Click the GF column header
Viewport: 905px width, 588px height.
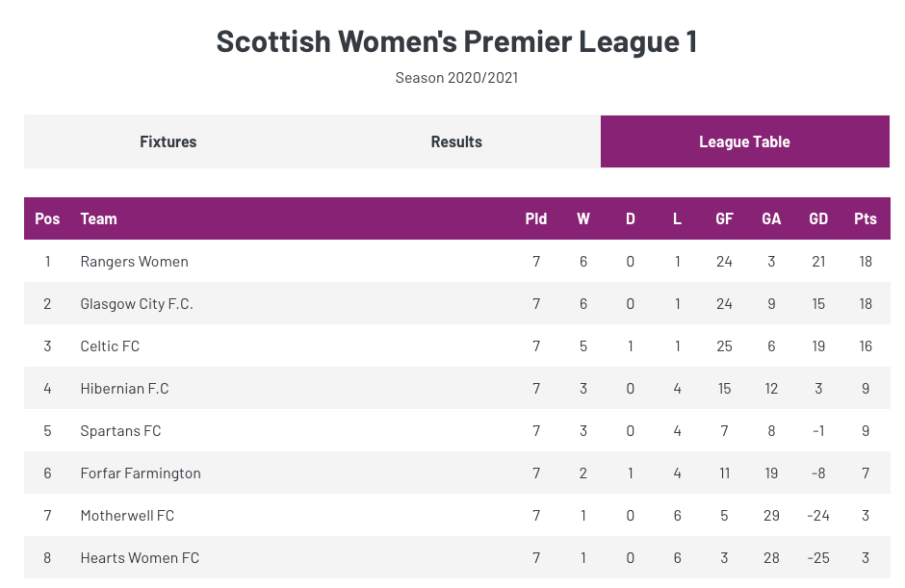tap(724, 218)
